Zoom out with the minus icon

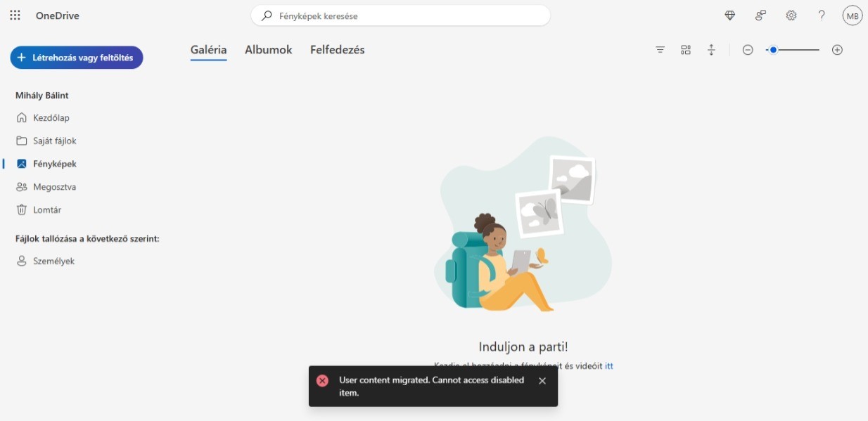point(748,50)
